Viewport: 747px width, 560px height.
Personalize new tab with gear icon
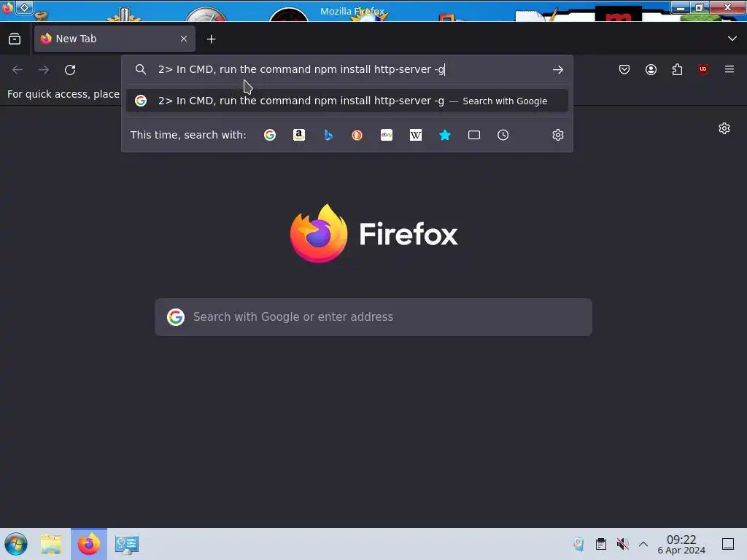724,128
